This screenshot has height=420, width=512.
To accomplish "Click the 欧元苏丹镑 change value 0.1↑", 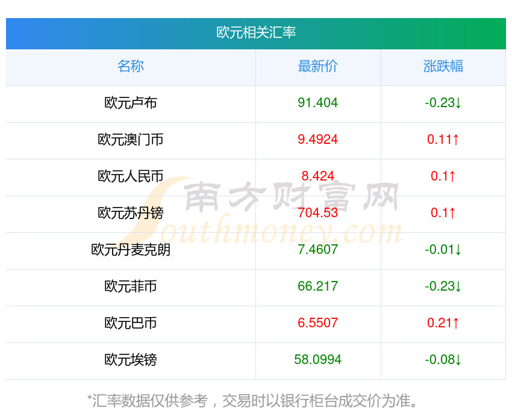I will 443,213.
